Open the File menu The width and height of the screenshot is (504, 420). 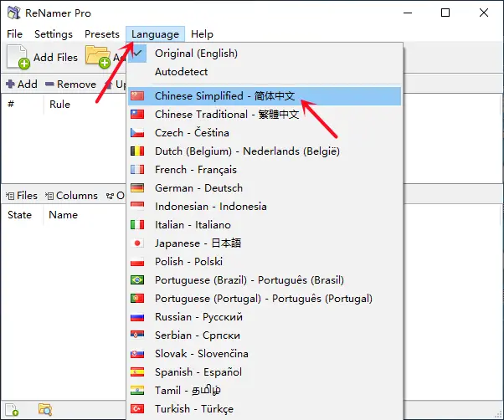(14, 34)
